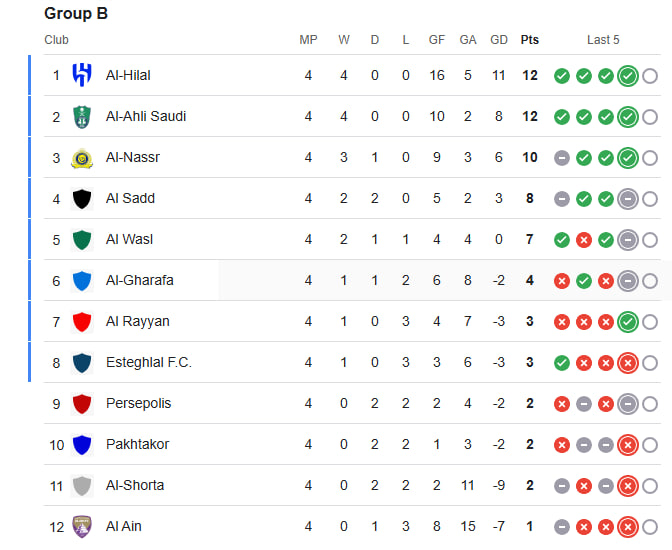This screenshot has height=550, width=672.
Task: Click the Last 5 column header
Action: 603,40
